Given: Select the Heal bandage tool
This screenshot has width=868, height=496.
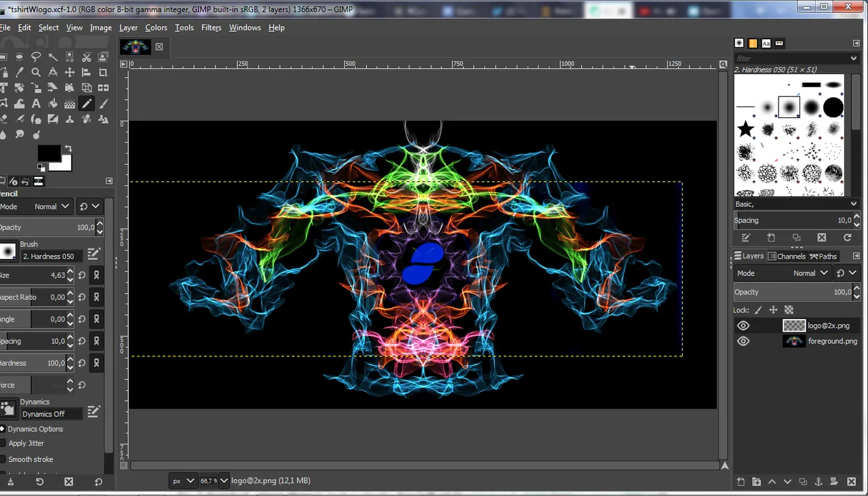Looking at the screenshot, I should coord(87,119).
